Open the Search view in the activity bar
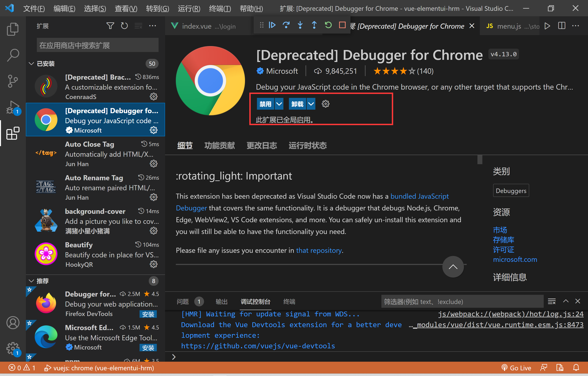The width and height of the screenshot is (588, 376). coord(13,55)
